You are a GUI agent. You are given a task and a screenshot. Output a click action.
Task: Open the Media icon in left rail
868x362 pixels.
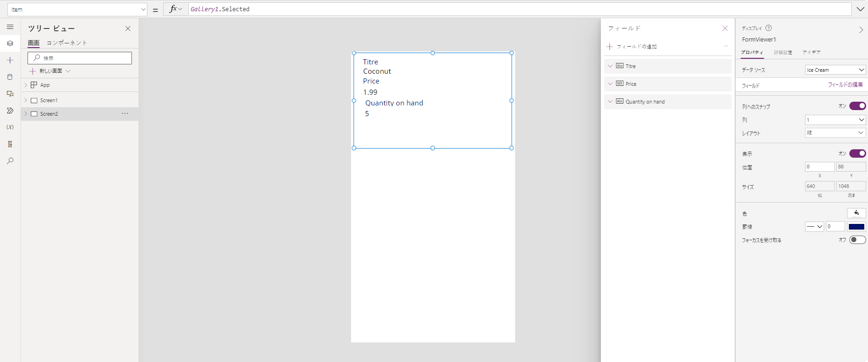(10, 94)
